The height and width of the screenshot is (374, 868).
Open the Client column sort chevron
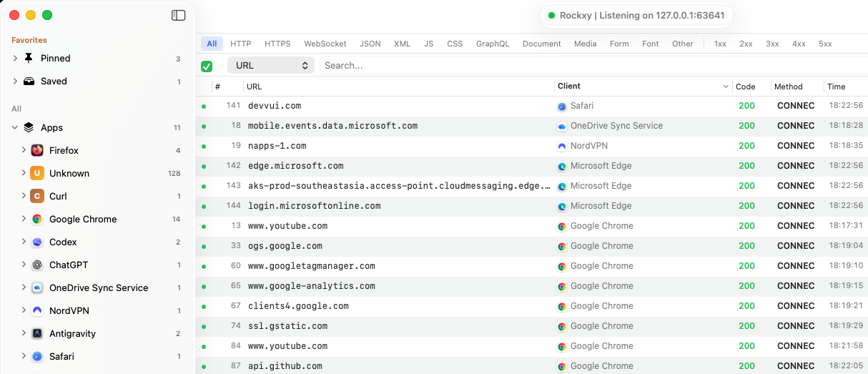click(726, 87)
